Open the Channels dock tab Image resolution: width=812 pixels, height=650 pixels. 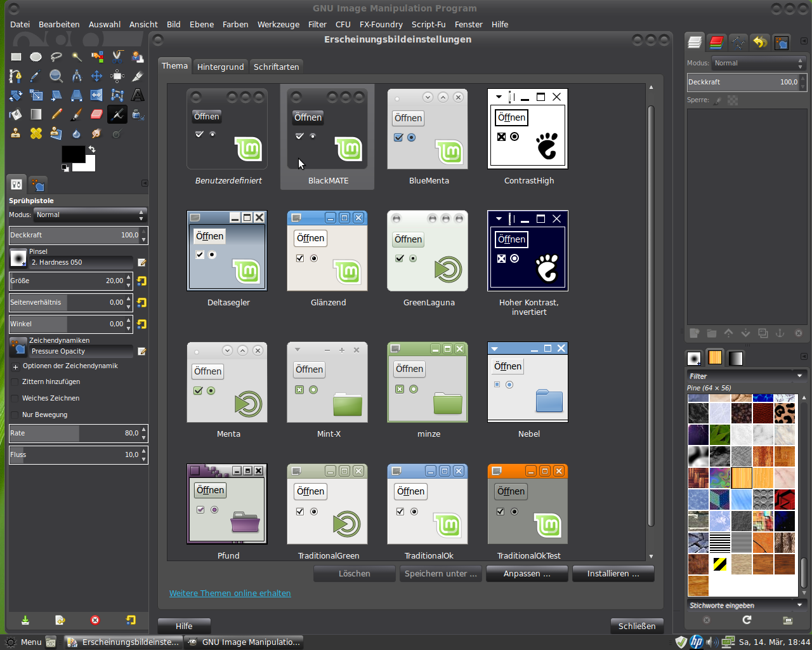click(x=716, y=43)
